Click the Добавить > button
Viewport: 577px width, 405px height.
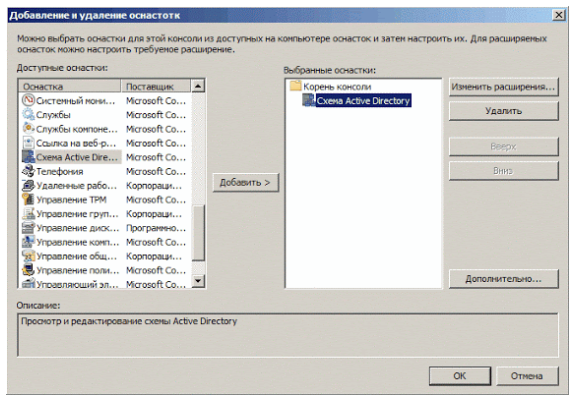click(x=245, y=182)
